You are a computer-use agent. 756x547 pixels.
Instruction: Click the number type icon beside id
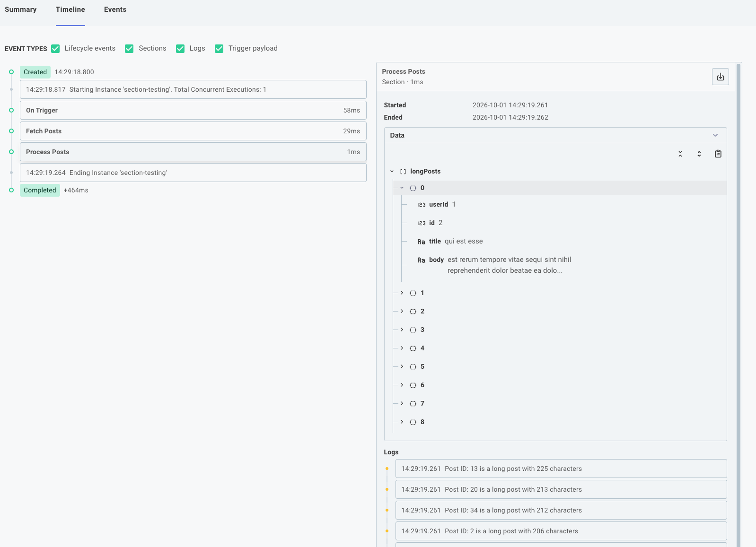pos(421,223)
